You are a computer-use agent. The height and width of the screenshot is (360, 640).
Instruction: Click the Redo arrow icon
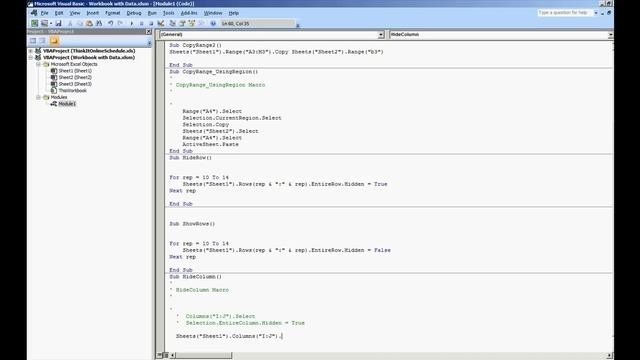pos(120,24)
